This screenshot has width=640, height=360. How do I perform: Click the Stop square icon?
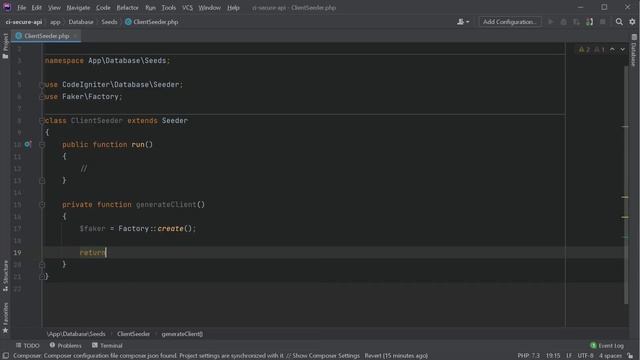pyautogui.click(x=602, y=22)
